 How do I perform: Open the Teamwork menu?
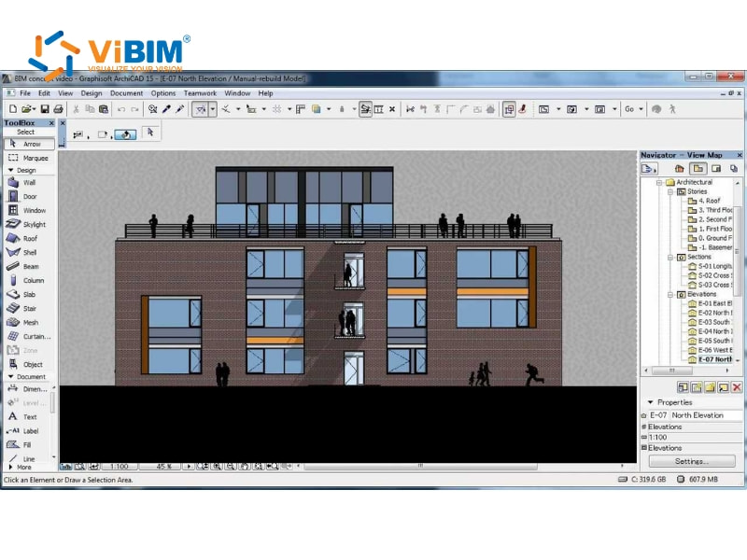point(200,92)
